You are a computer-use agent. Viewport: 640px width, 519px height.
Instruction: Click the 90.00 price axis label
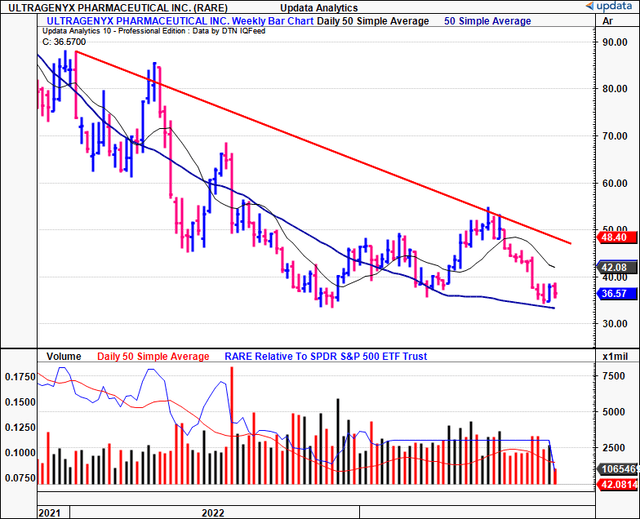pyautogui.click(x=615, y=42)
